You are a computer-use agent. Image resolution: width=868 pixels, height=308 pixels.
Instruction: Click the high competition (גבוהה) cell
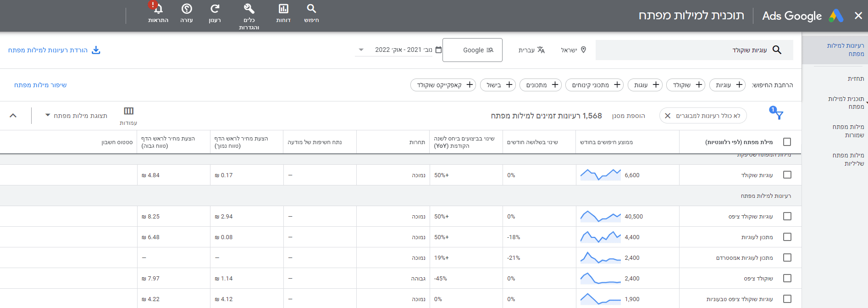click(418, 279)
